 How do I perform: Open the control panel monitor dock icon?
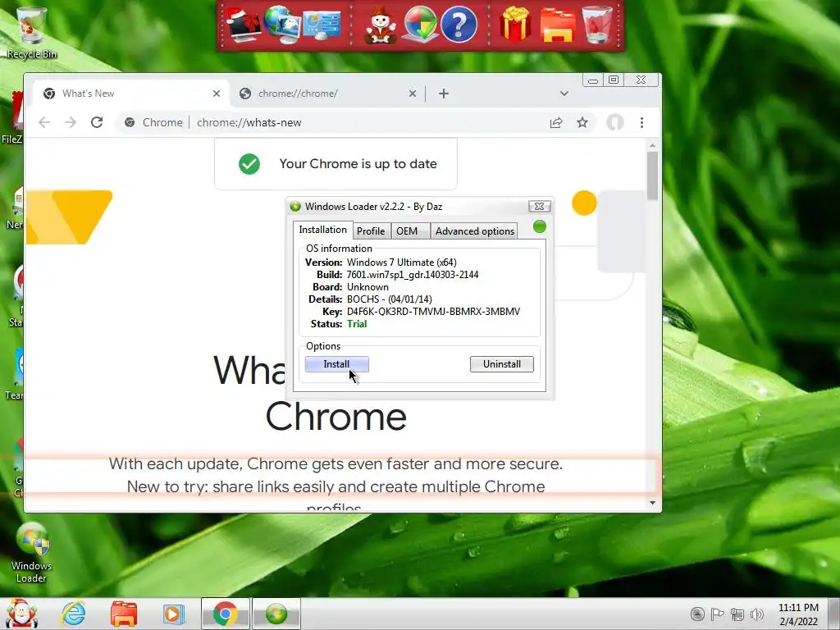[322, 25]
